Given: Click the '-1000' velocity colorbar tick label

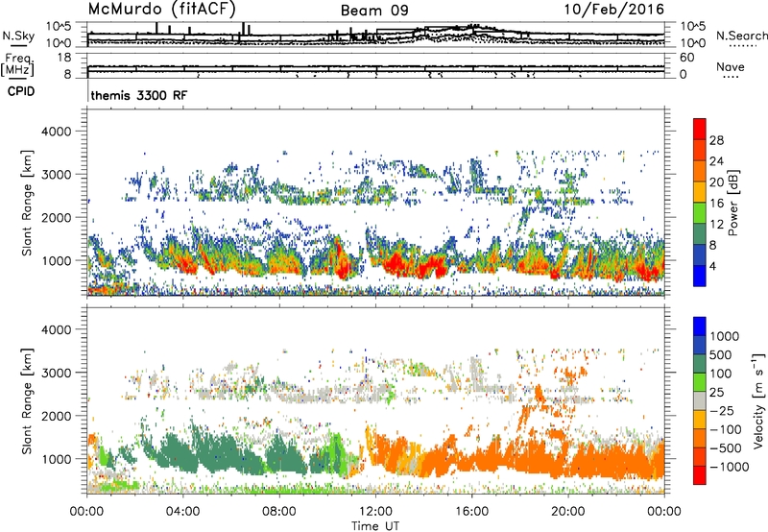Looking at the screenshot, I should point(729,467).
